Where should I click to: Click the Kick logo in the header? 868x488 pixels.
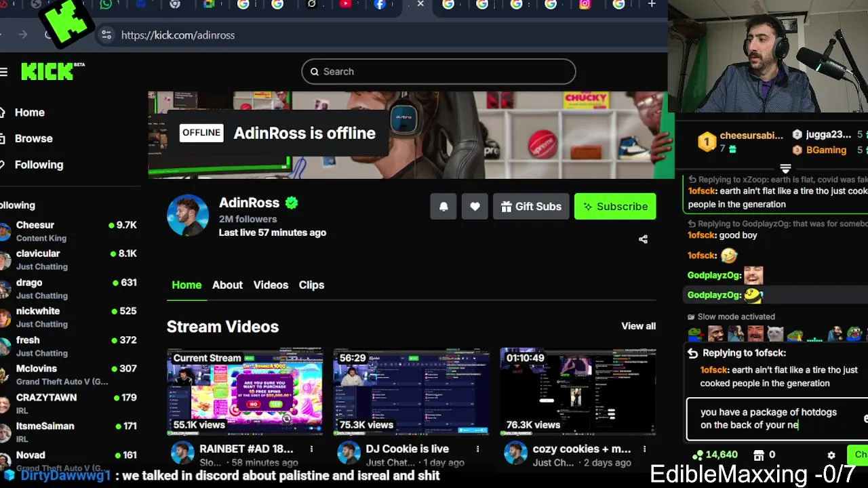[47, 71]
